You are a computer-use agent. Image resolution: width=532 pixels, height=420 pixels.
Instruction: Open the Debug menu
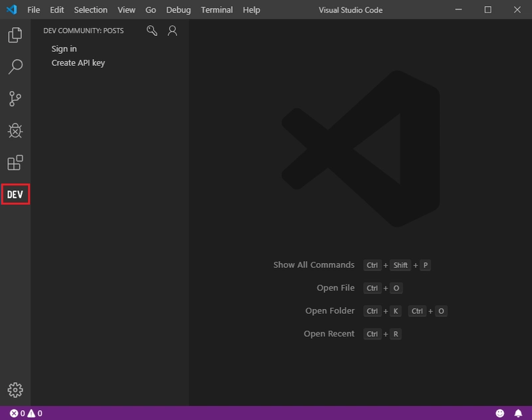tap(178, 10)
